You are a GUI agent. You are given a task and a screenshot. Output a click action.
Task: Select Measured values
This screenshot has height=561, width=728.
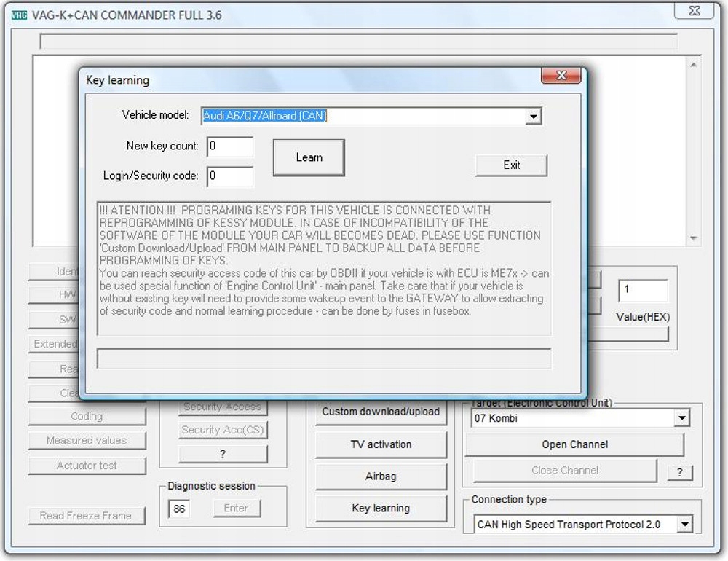(x=87, y=440)
